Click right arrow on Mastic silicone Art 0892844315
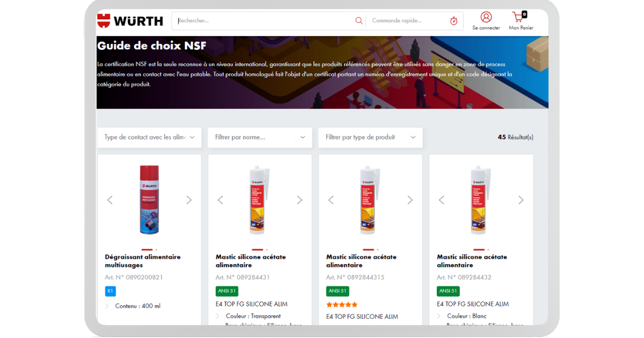 [x=410, y=200]
